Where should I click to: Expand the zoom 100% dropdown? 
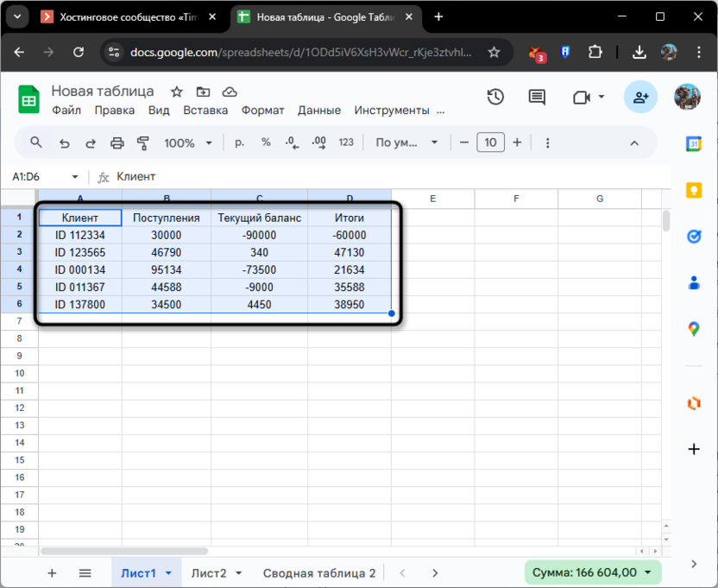coord(186,143)
